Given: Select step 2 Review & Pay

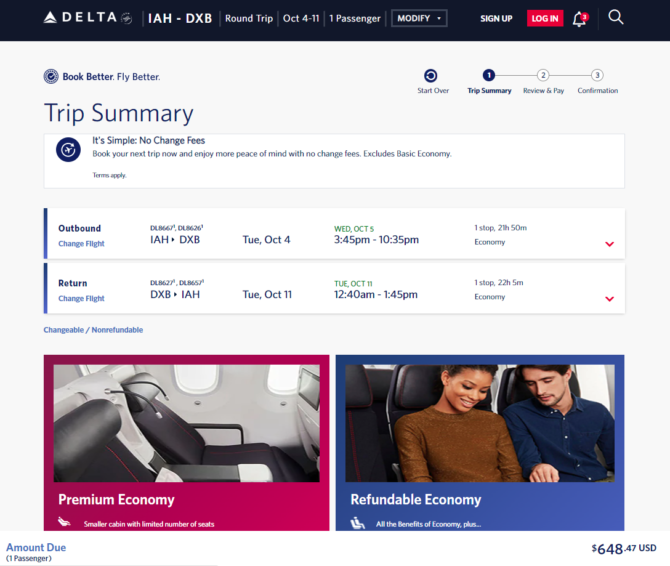Looking at the screenshot, I should coord(543,76).
